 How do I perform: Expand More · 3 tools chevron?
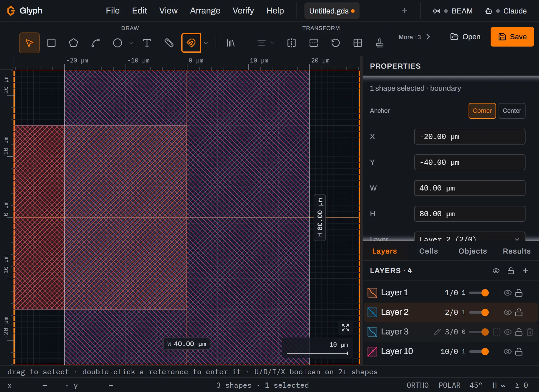pyautogui.click(x=428, y=37)
